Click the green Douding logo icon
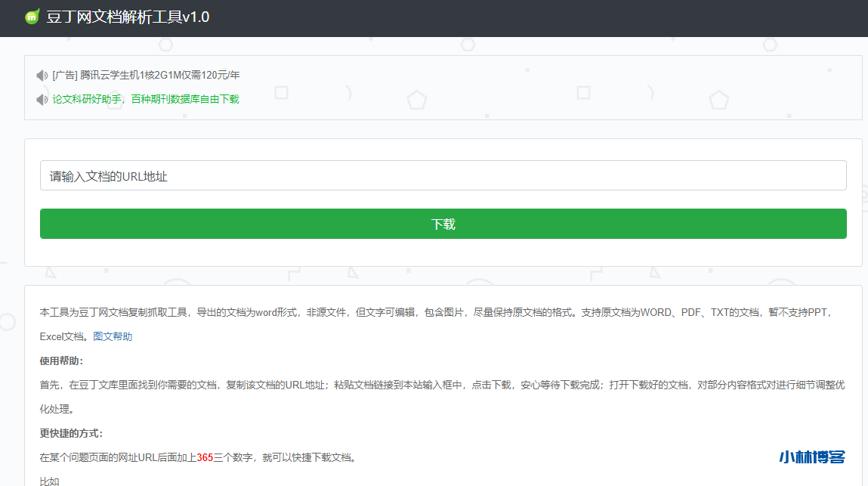Image resolution: width=868 pixels, height=486 pixels. point(32,17)
